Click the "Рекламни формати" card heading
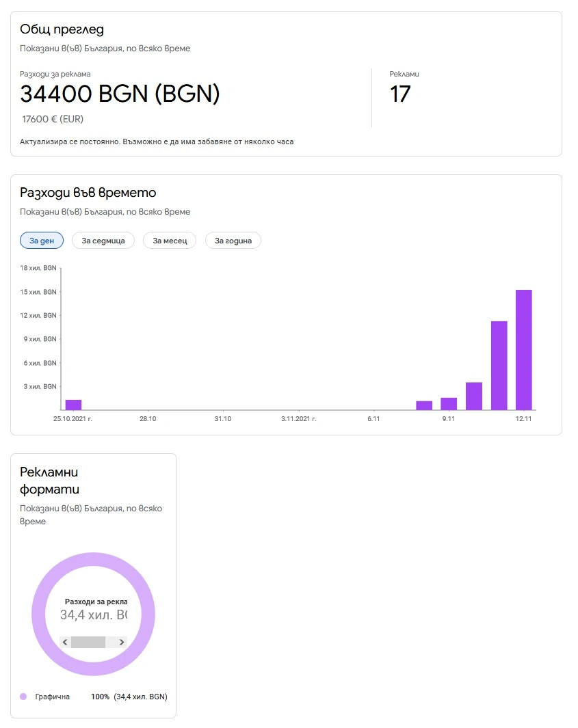Screen dimensions: 578x728 pyautogui.click(x=50, y=481)
